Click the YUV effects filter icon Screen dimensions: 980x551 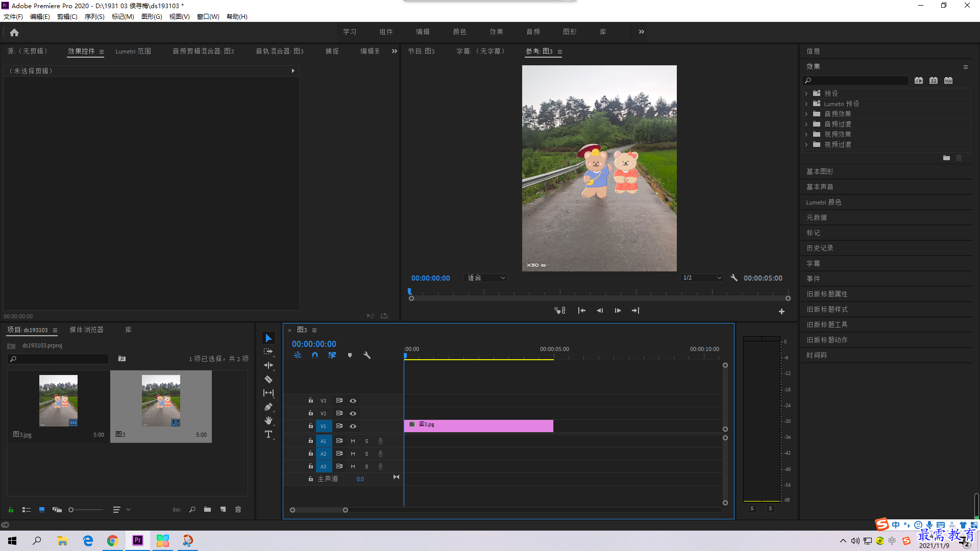pyautogui.click(x=948, y=80)
